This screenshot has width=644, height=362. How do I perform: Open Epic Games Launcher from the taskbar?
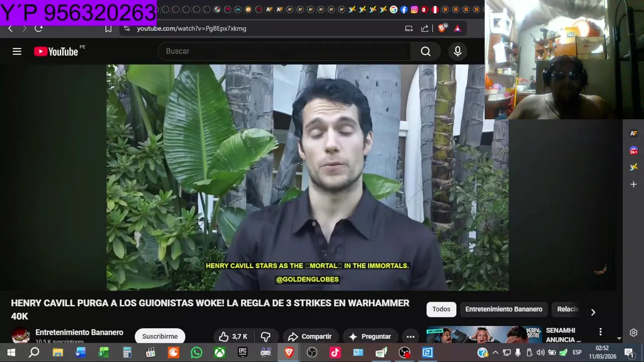coord(243,352)
